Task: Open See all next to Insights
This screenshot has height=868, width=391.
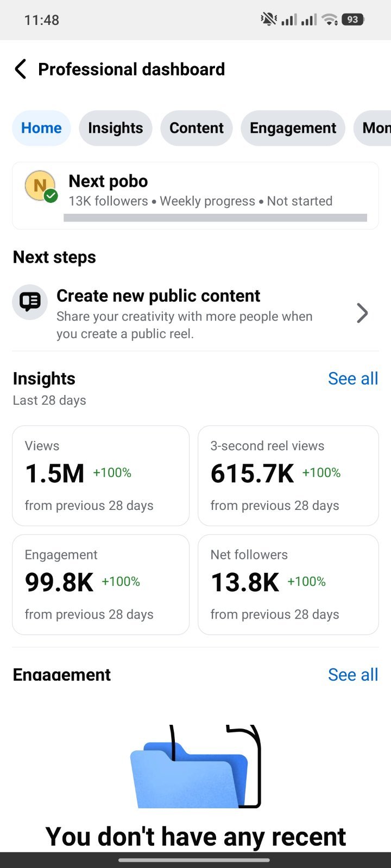Action: tap(353, 379)
